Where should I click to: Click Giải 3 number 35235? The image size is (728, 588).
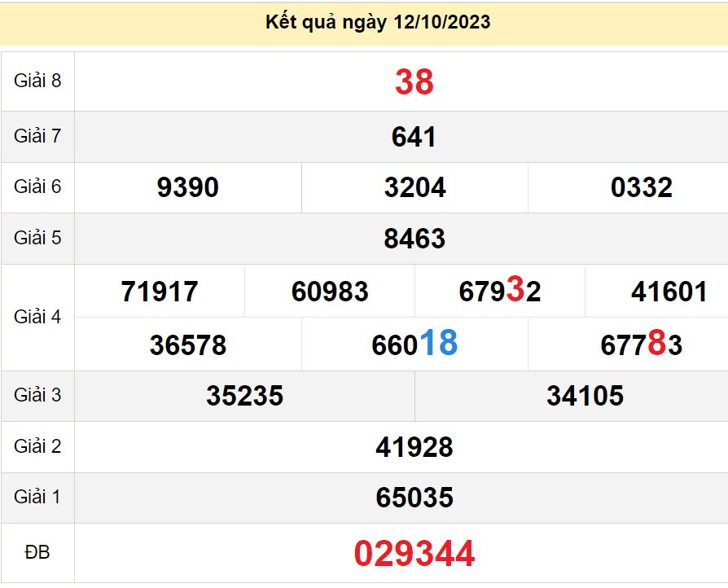pyautogui.click(x=244, y=396)
